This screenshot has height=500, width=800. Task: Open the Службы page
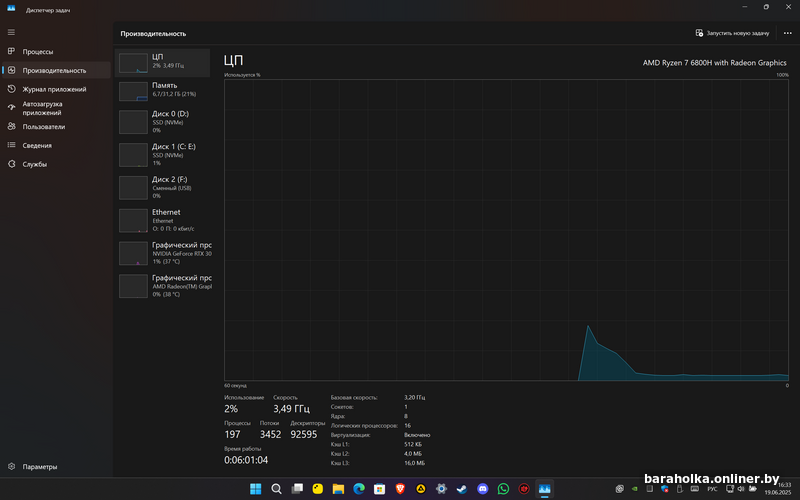56,164
